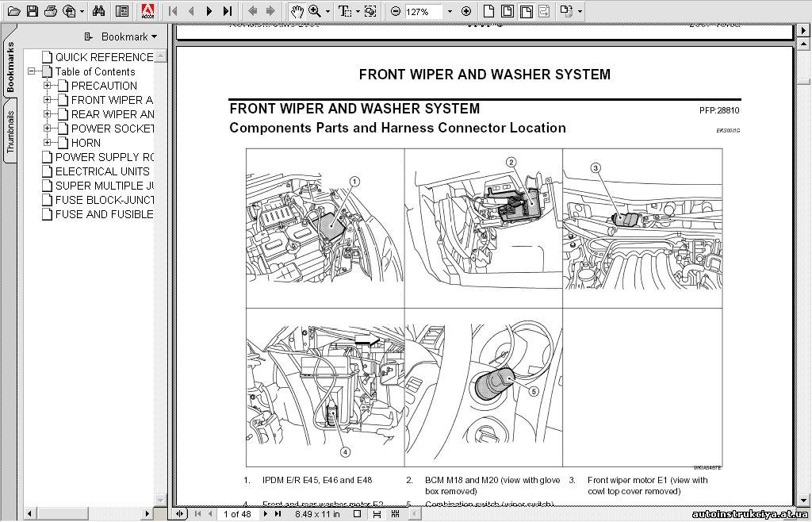Image resolution: width=812 pixels, height=522 pixels.
Task: Collapse the Table of Contents bookmark
Action: pos(32,71)
